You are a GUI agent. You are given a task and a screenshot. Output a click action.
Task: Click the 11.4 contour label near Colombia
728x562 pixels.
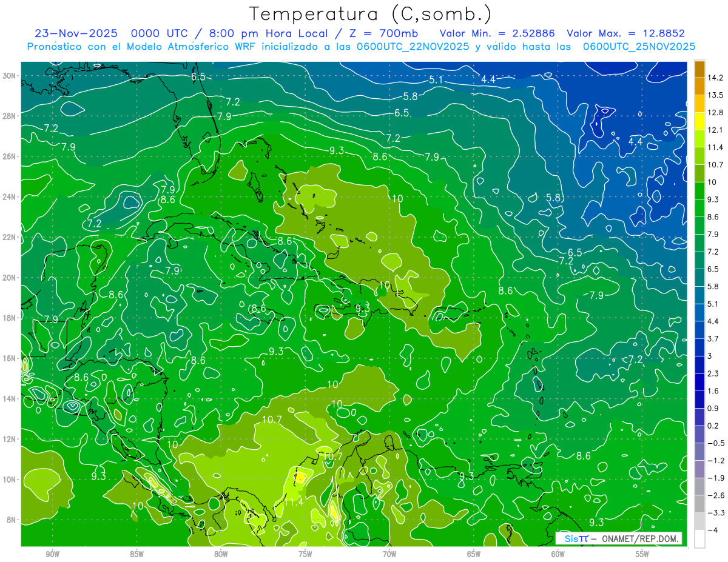pyautogui.click(x=293, y=502)
